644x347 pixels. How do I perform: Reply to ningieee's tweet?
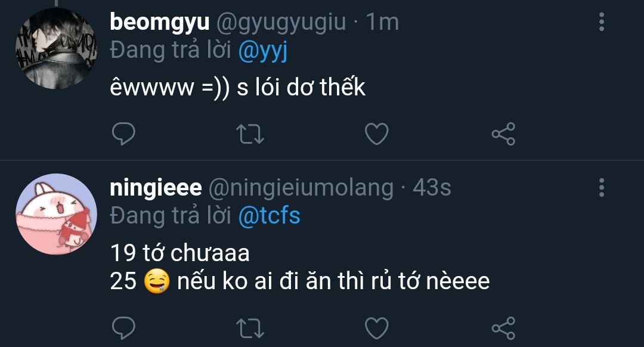123,327
